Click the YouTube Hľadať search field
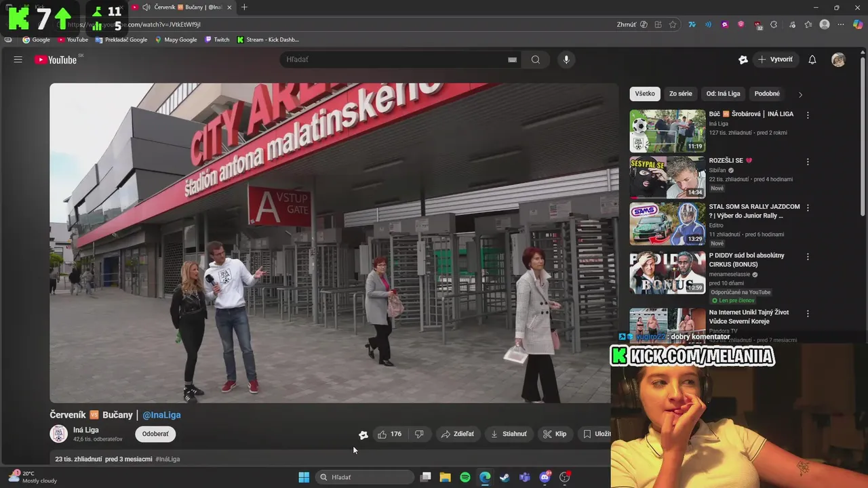The image size is (868, 488). click(x=395, y=60)
